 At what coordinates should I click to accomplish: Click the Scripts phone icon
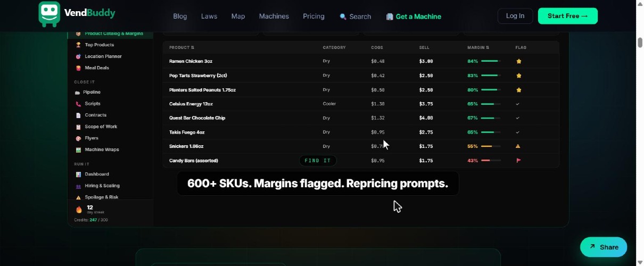(78, 104)
